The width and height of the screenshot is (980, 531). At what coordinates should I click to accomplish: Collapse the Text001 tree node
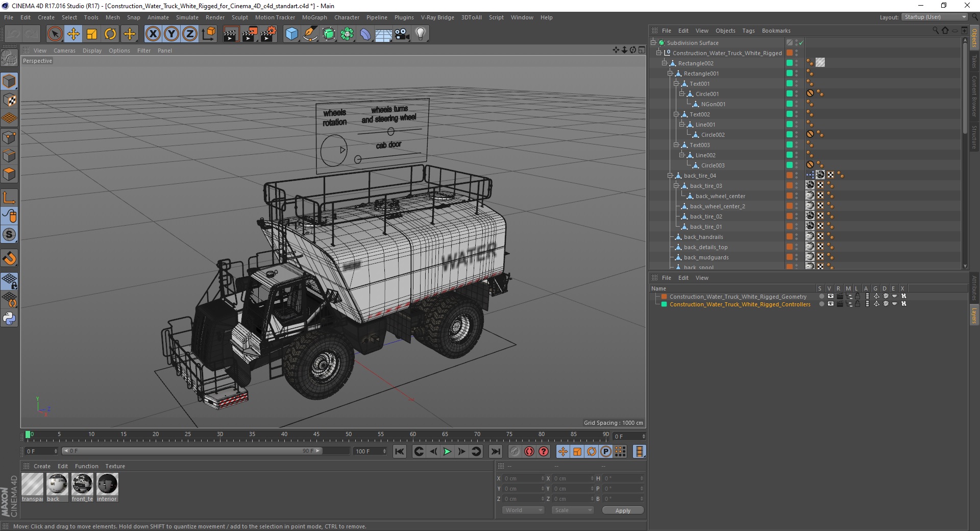pos(676,84)
